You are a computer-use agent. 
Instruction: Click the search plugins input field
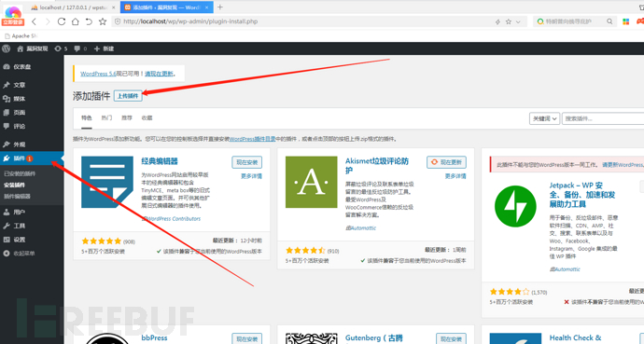pyautogui.click(x=603, y=118)
